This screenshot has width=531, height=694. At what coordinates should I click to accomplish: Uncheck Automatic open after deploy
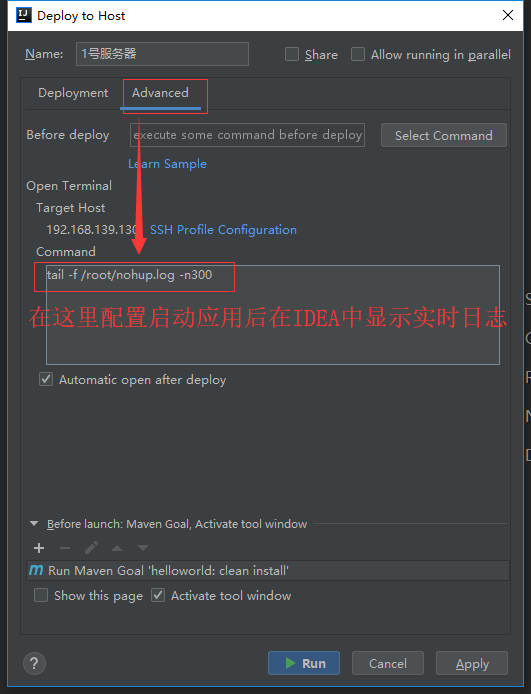[x=46, y=379]
